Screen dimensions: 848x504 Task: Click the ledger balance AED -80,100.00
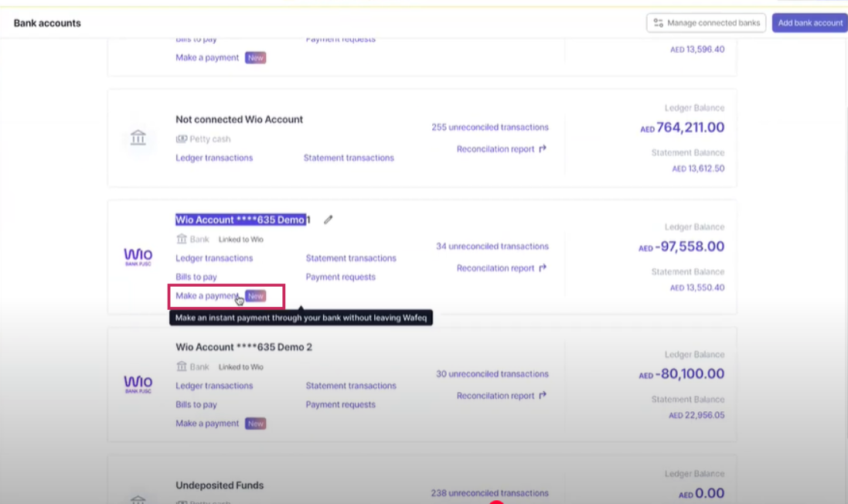[x=682, y=373]
